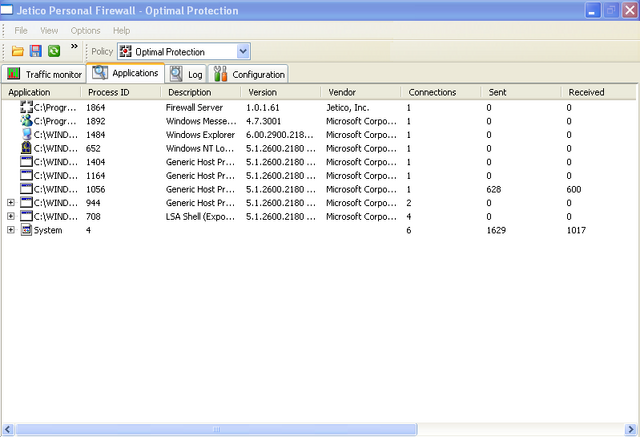The width and height of the screenshot is (640, 437).
Task: Click the sent value 1629
Action: click(496, 230)
